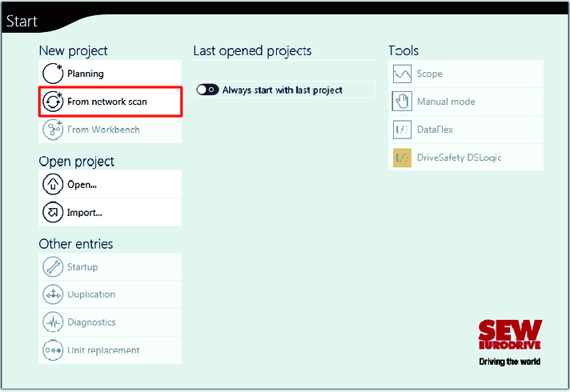Viewport: 570px width, 392px height.
Task: Click the Unit replacement icon
Action: click(53, 350)
